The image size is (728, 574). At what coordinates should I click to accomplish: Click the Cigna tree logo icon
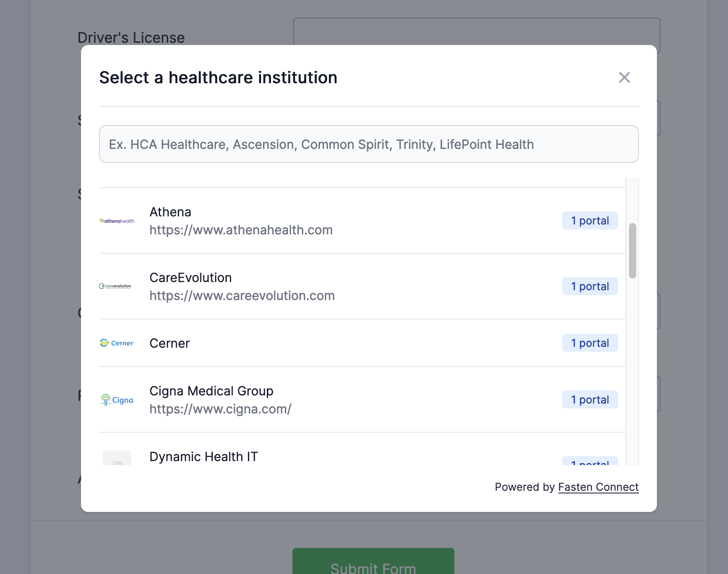click(117, 399)
